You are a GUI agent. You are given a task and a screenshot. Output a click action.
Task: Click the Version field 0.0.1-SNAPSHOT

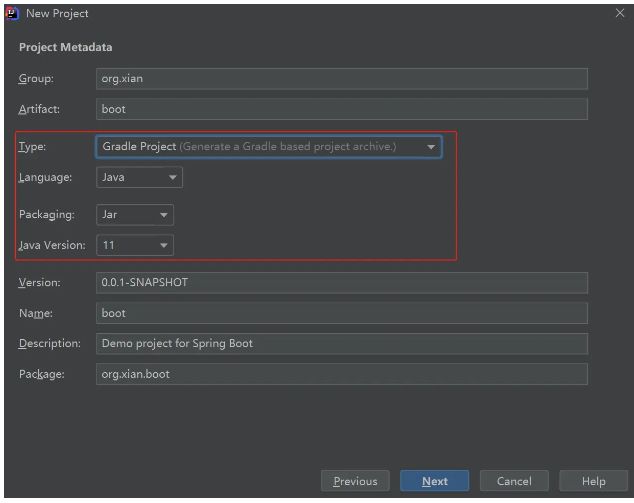coord(342,283)
